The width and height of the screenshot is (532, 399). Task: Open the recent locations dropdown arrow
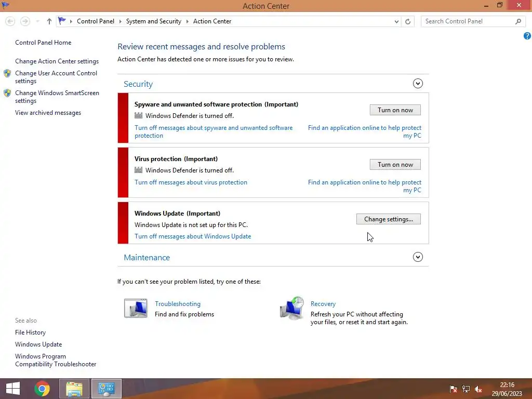tap(37, 21)
